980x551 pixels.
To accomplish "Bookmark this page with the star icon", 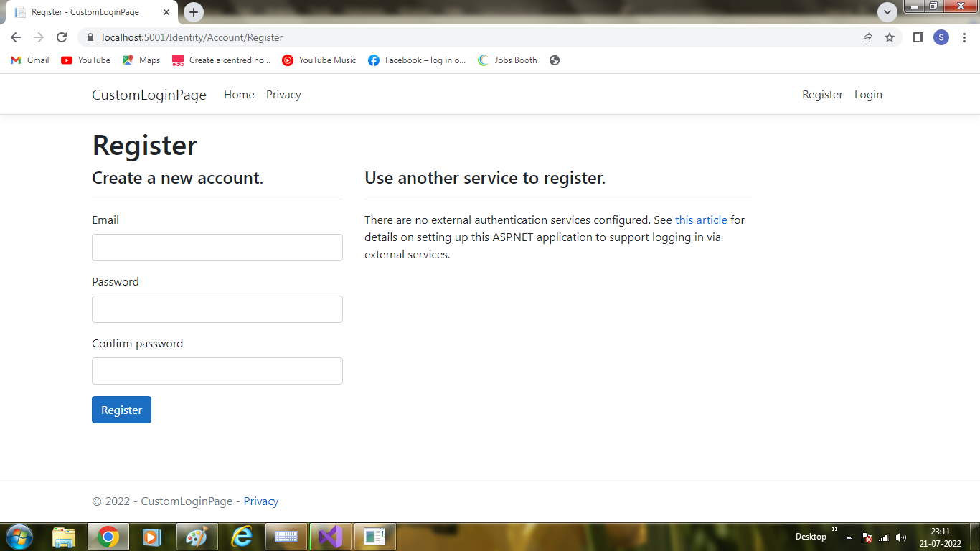I will click(x=890, y=37).
